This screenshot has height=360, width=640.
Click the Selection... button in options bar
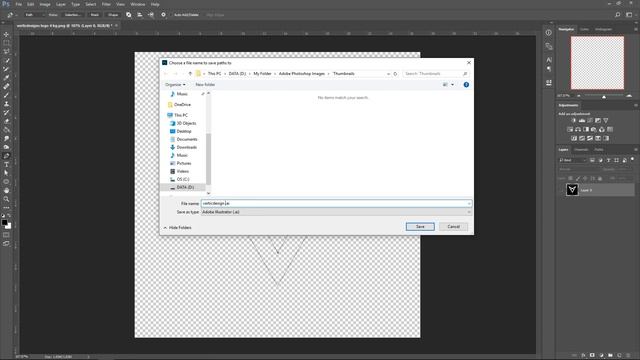(x=73, y=15)
